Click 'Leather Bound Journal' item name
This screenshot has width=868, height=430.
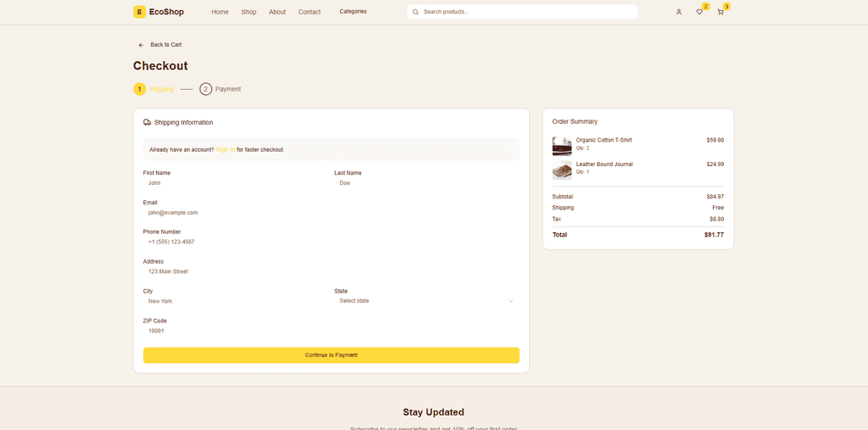(604, 165)
